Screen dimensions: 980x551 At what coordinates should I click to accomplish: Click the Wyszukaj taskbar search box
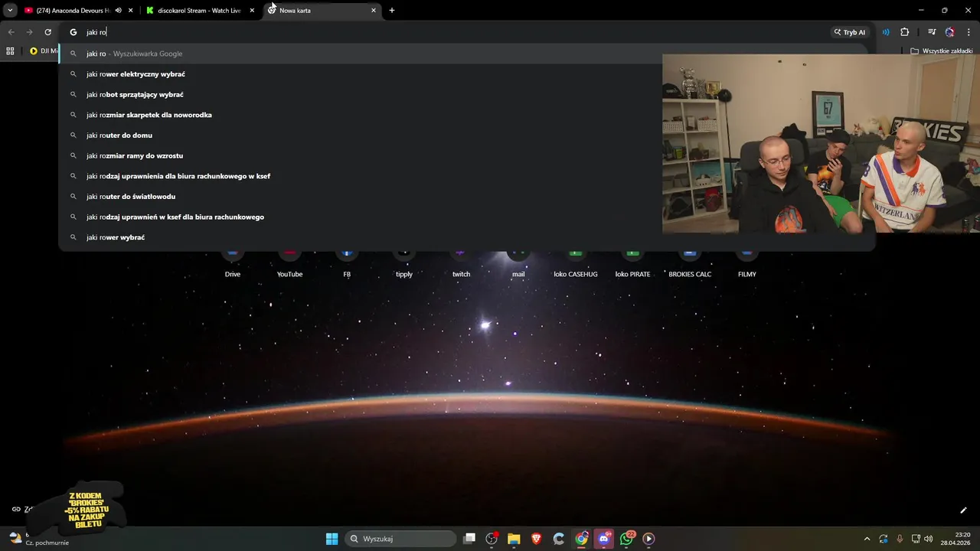(x=399, y=539)
